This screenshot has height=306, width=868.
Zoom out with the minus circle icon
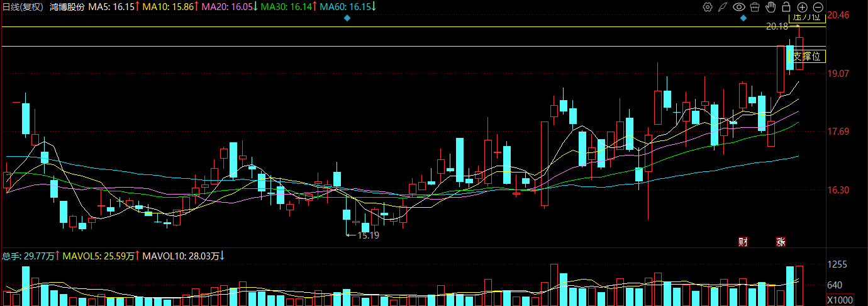click(x=818, y=7)
